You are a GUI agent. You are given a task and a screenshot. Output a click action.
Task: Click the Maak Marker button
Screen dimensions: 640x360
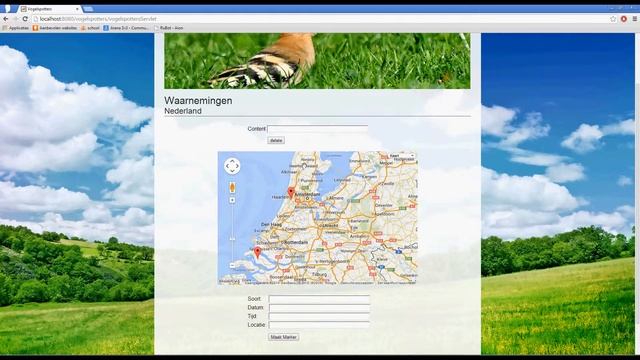[x=284, y=337]
